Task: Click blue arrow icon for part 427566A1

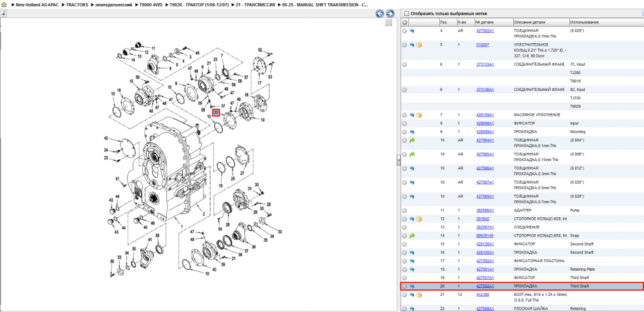Action: pos(412,168)
